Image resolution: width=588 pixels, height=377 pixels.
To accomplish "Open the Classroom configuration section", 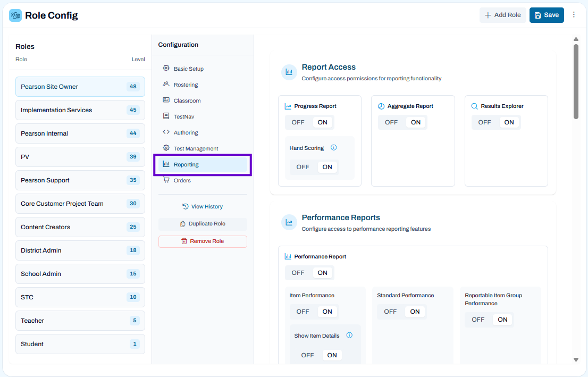I will (x=203, y=100).
